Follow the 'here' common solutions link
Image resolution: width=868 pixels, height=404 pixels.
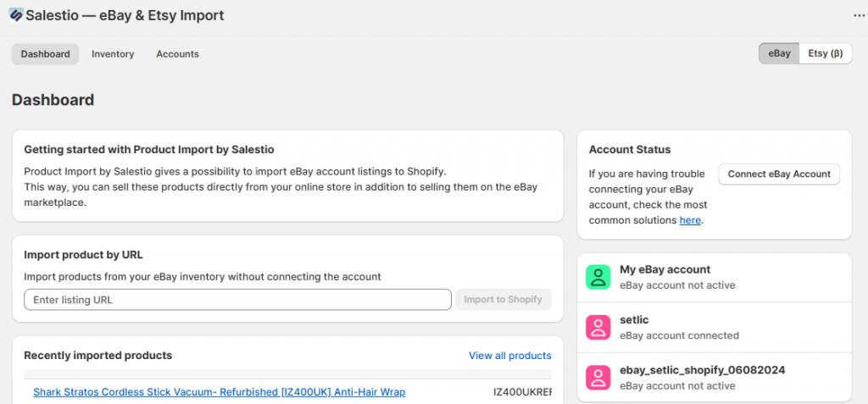tap(690, 220)
